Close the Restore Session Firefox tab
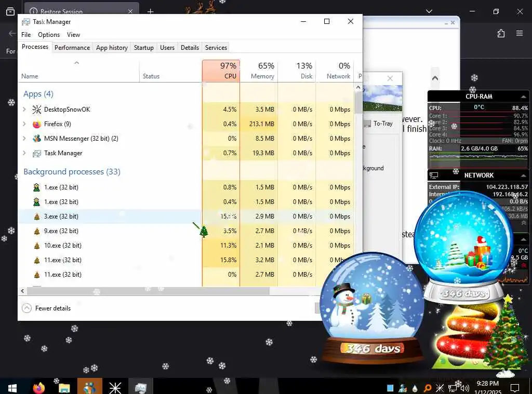 (x=130, y=11)
